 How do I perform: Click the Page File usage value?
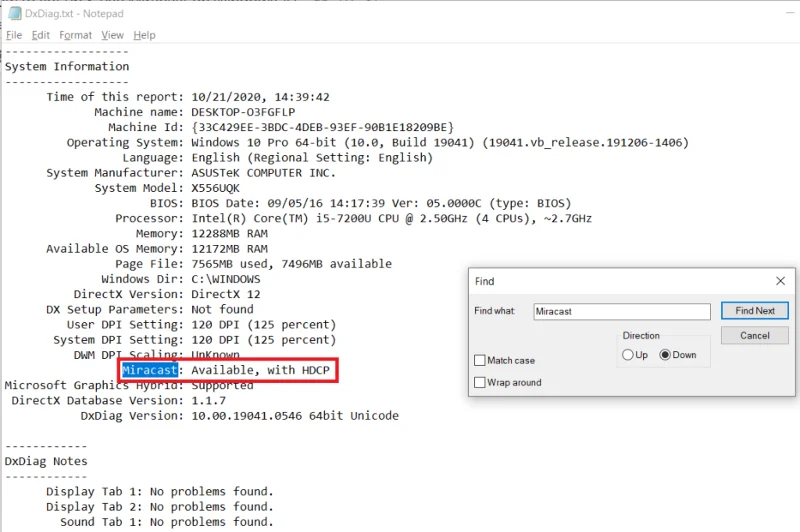(x=291, y=264)
